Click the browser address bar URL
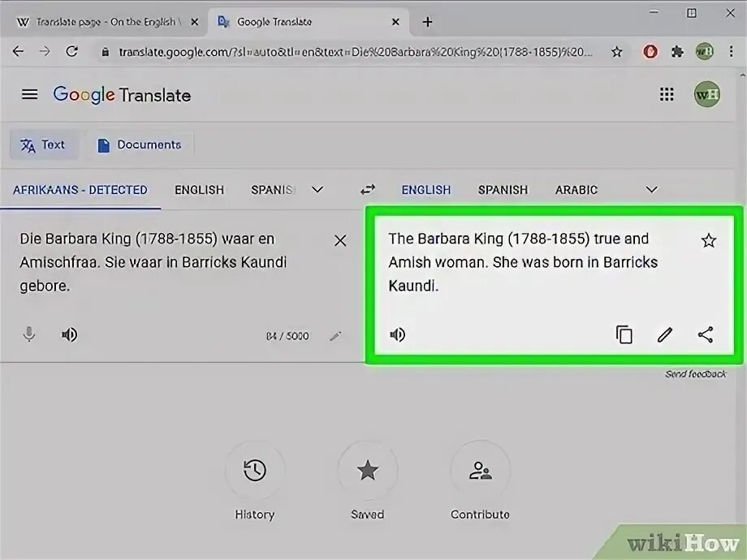Image resolution: width=747 pixels, height=560 pixels. coord(356,52)
